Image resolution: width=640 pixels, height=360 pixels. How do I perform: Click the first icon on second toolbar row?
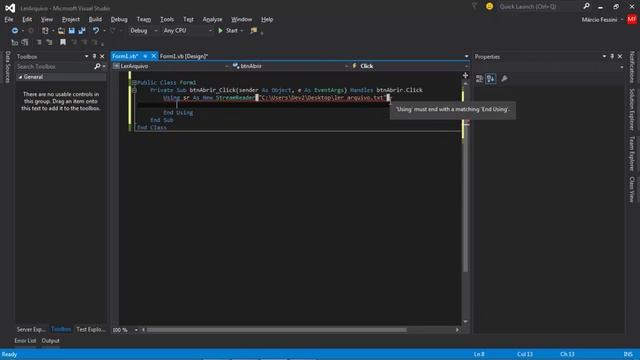(15, 42)
